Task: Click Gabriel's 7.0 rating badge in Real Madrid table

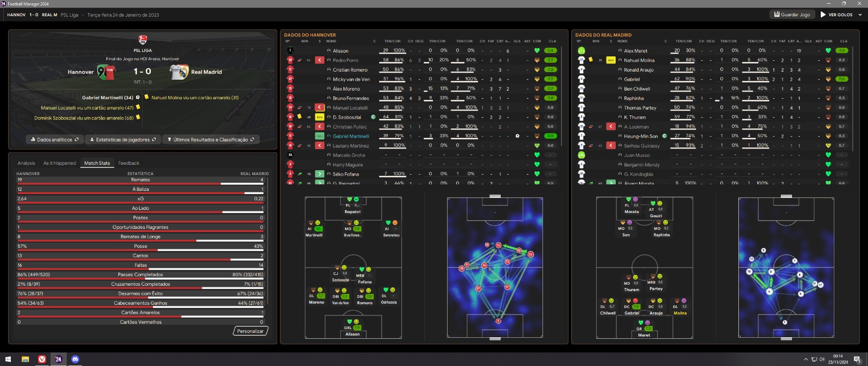Action: (841, 79)
